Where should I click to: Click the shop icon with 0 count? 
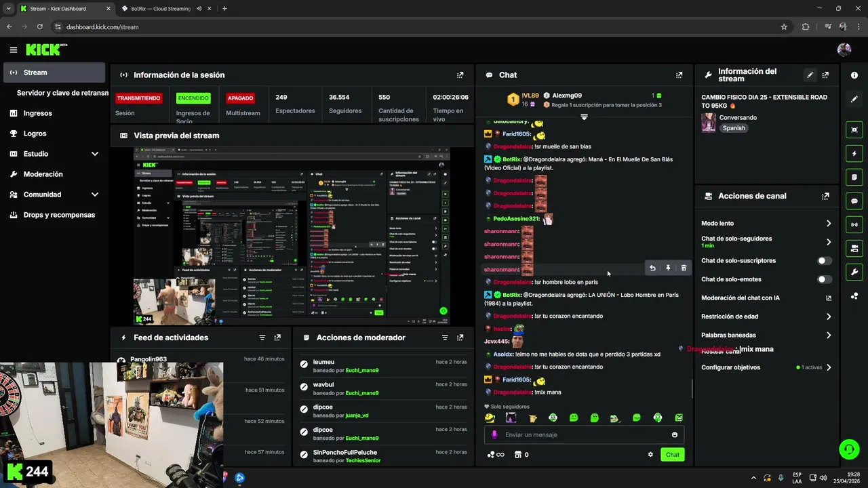(x=521, y=455)
